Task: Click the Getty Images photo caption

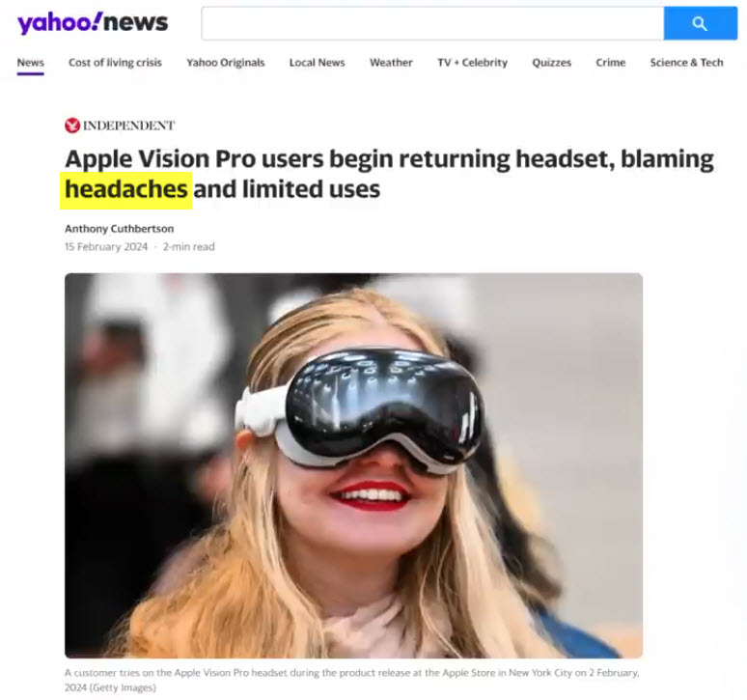Action: (352, 680)
